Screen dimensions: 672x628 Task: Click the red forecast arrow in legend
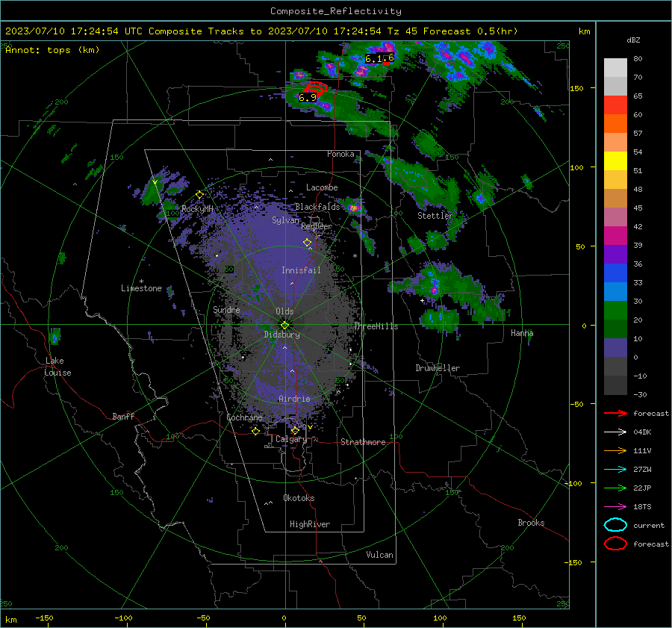[615, 413]
